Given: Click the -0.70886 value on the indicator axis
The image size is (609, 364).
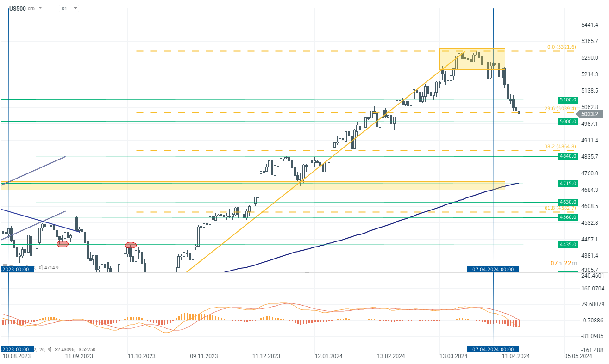Looking at the screenshot, I should coord(592,320).
